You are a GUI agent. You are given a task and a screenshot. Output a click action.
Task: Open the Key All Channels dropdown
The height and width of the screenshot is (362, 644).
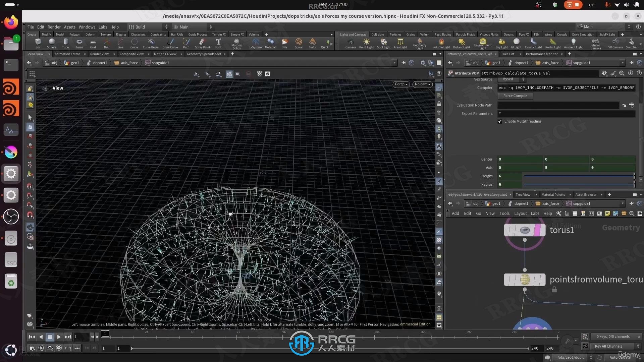tap(616, 346)
